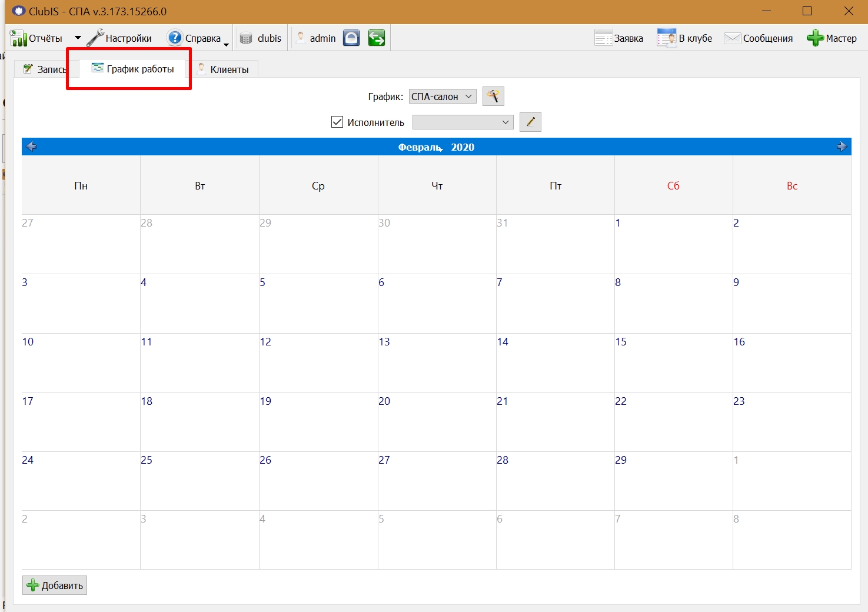Select February 18 calendar cell
Image resolution: width=868 pixels, height=612 pixels.
(200, 423)
